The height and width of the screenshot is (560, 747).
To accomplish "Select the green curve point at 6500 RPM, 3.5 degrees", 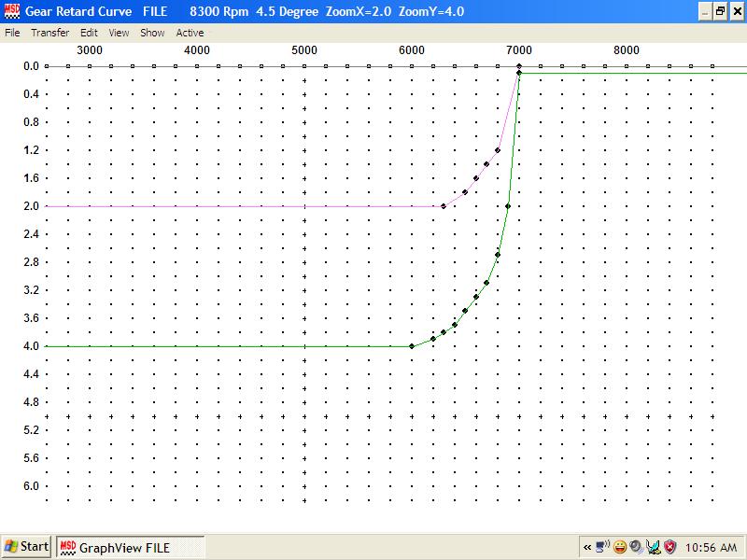I will [x=465, y=311].
